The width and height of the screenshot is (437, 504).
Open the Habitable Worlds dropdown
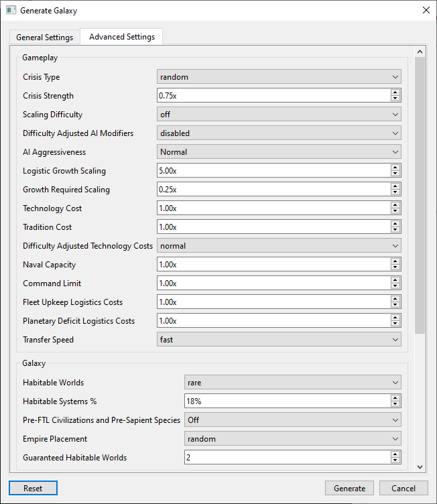[x=293, y=383]
